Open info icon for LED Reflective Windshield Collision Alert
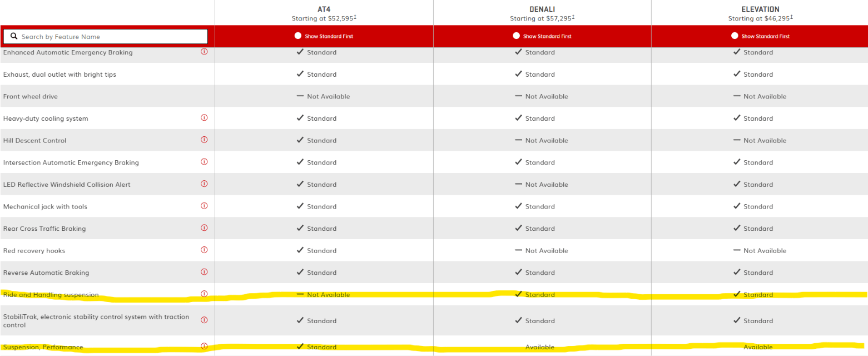 (204, 184)
